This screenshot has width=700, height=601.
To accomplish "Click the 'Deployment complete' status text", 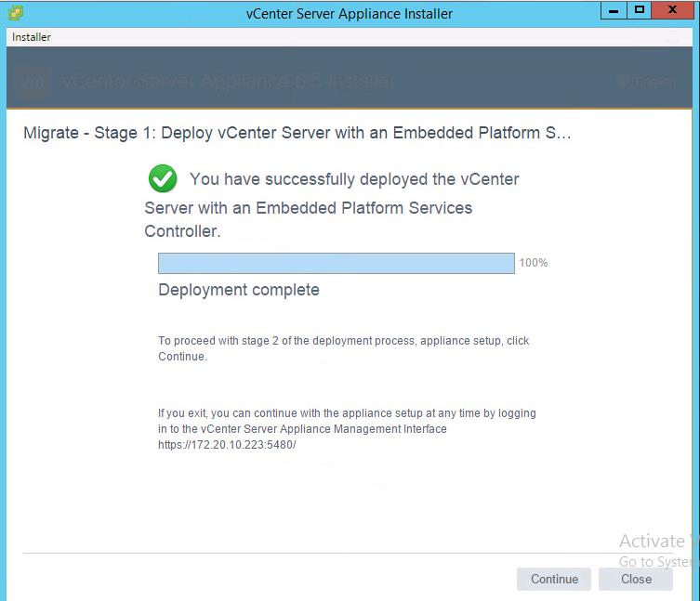I will point(239,290).
